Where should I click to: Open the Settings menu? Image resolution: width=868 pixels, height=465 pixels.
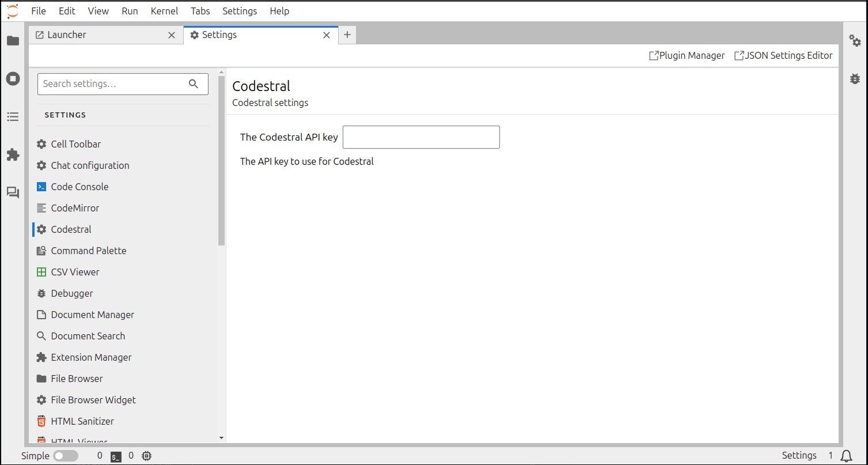pyautogui.click(x=240, y=11)
